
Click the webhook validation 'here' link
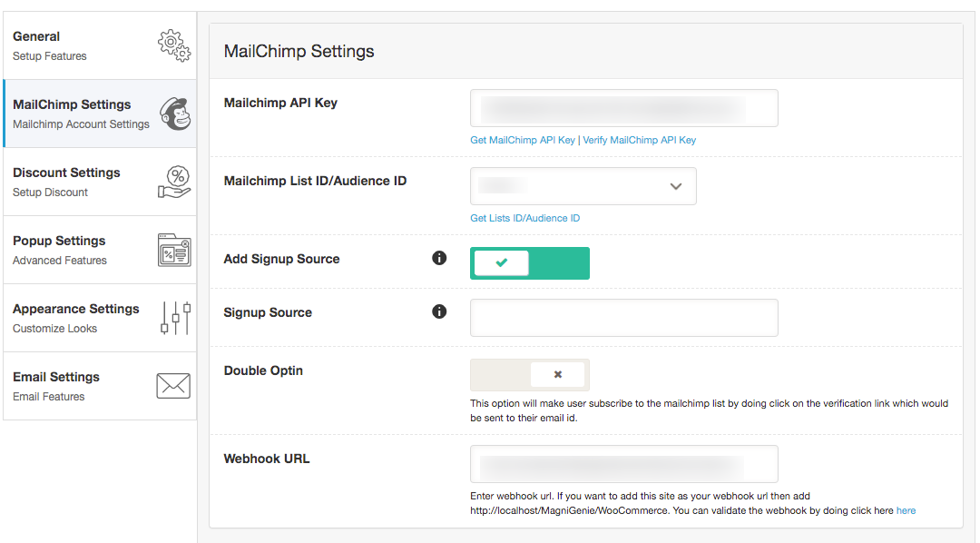pos(906,510)
